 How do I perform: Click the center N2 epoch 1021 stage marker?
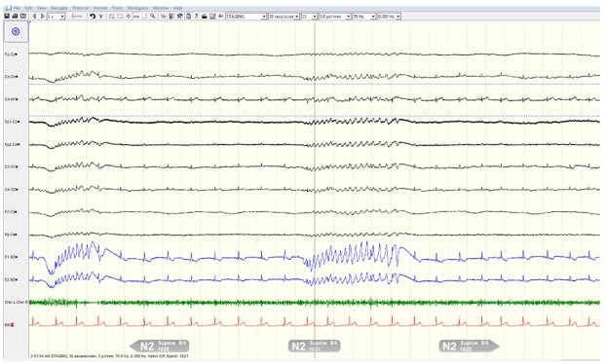click(x=315, y=346)
